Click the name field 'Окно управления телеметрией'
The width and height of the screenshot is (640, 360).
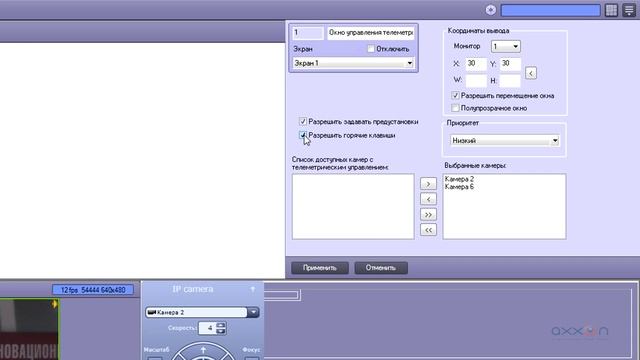point(371,33)
